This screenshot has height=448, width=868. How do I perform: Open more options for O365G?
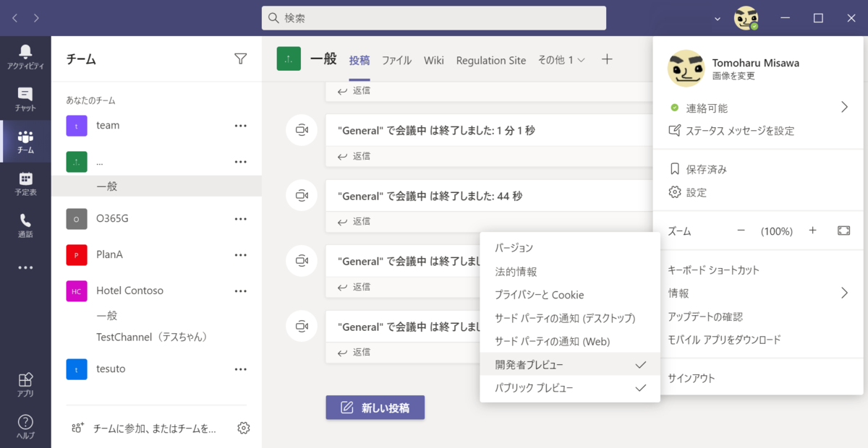point(241,218)
